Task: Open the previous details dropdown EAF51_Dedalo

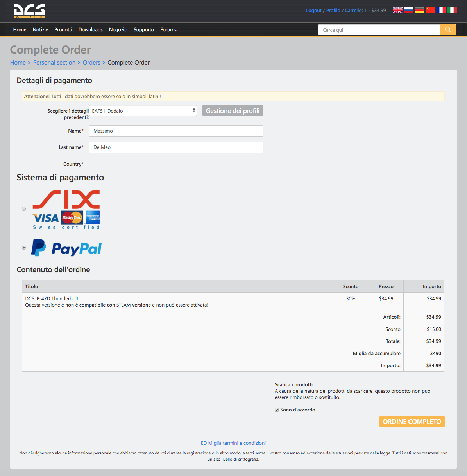Action: 143,111
